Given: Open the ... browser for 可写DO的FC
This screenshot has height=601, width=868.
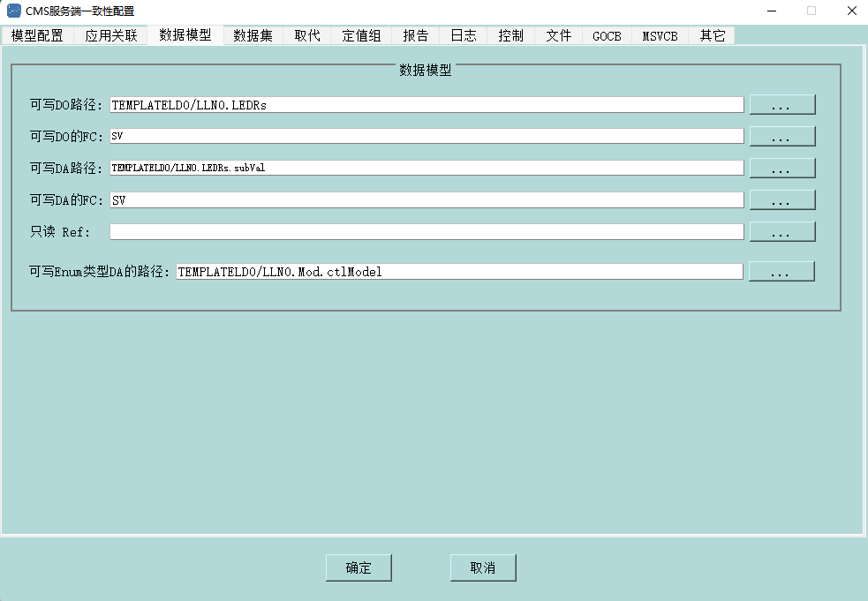Looking at the screenshot, I should [782, 136].
